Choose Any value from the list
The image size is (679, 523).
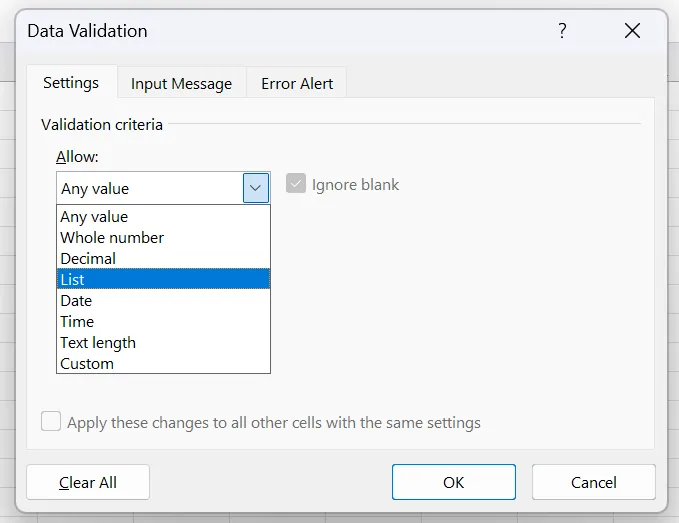[163, 216]
